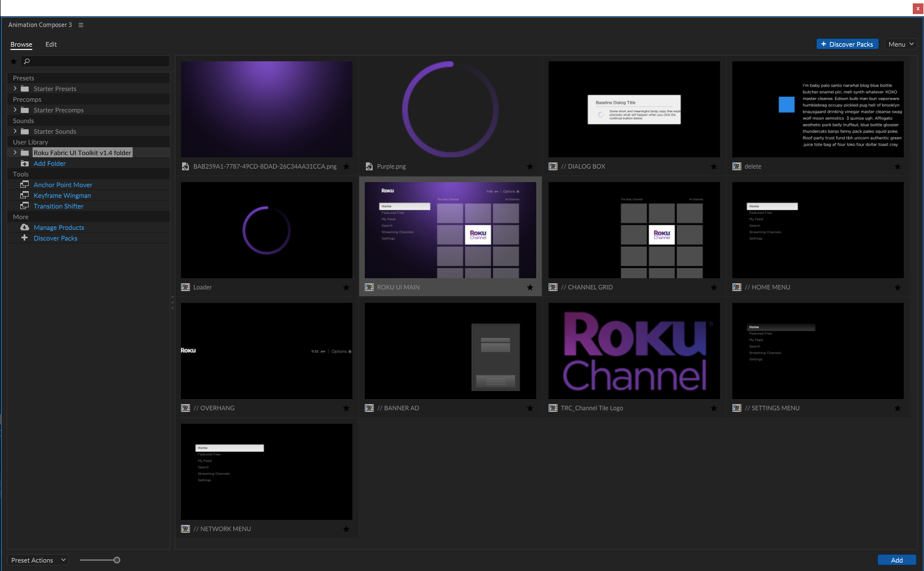The height and width of the screenshot is (571, 924).
Task: Select the Starter Sounds folder icon
Action: pos(25,132)
